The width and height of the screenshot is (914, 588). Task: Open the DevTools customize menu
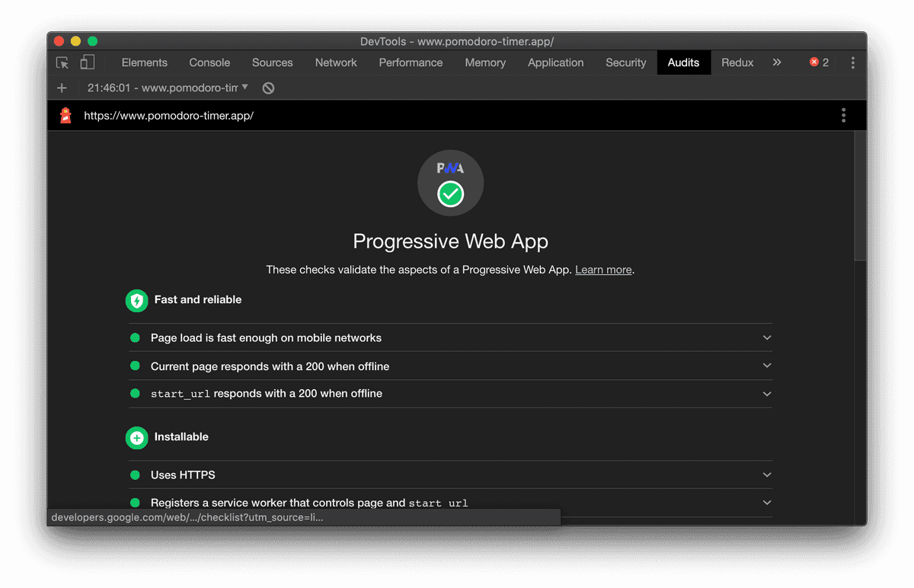(852, 62)
